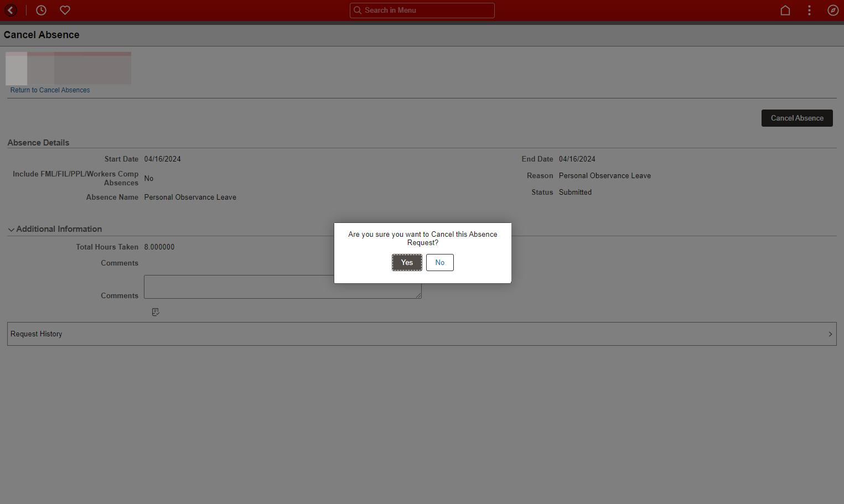The width and height of the screenshot is (844, 504).
Task: Open the NavBar compass icon
Action: click(x=833, y=10)
